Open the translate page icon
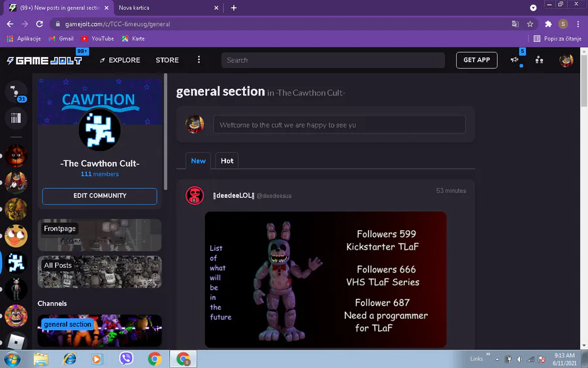Image resolution: width=588 pixels, height=368 pixels. pyautogui.click(x=515, y=24)
